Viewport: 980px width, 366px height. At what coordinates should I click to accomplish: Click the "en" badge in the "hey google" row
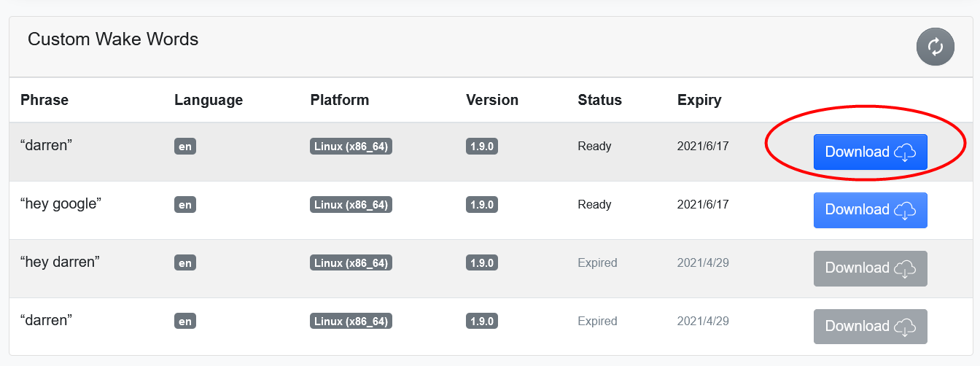[x=185, y=205]
